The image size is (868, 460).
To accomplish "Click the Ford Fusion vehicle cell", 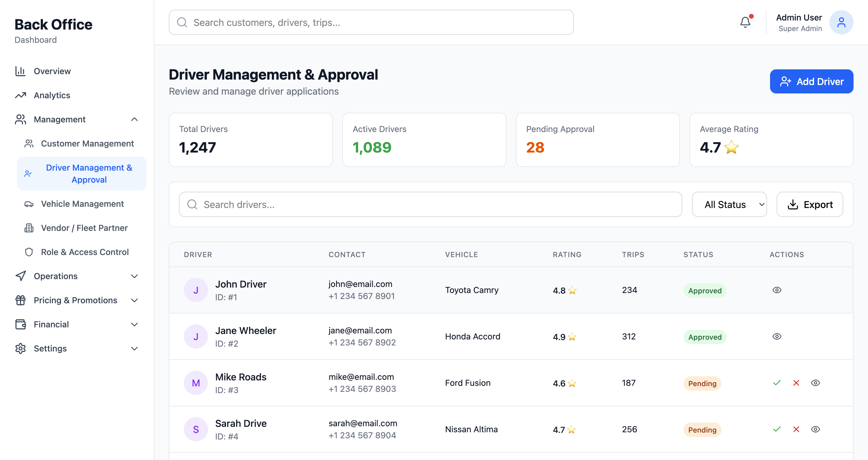I will pyautogui.click(x=467, y=383).
